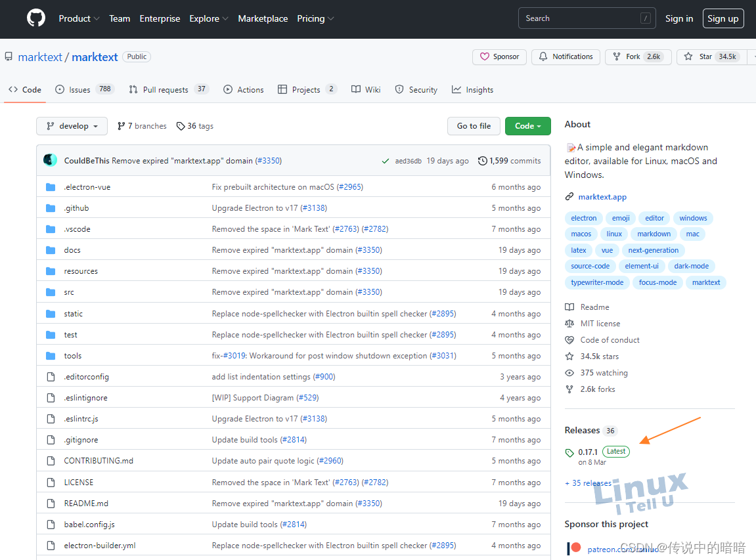
Task: Click the src folder icon
Action: coord(51,292)
